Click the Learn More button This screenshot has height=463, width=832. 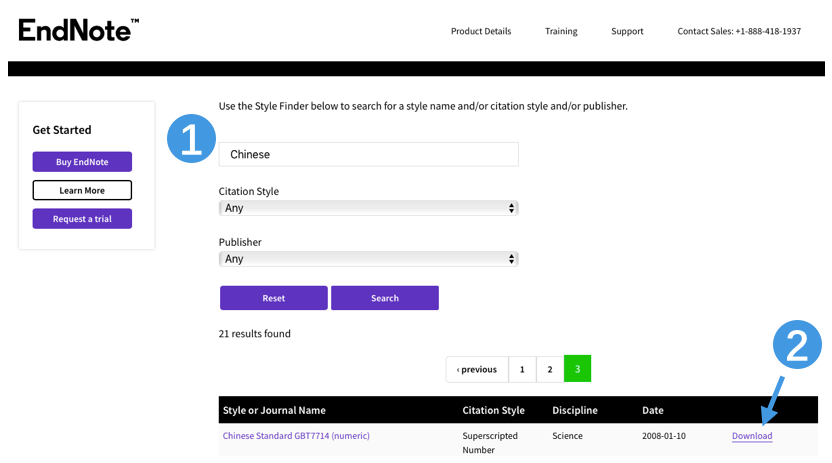[82, 190]
